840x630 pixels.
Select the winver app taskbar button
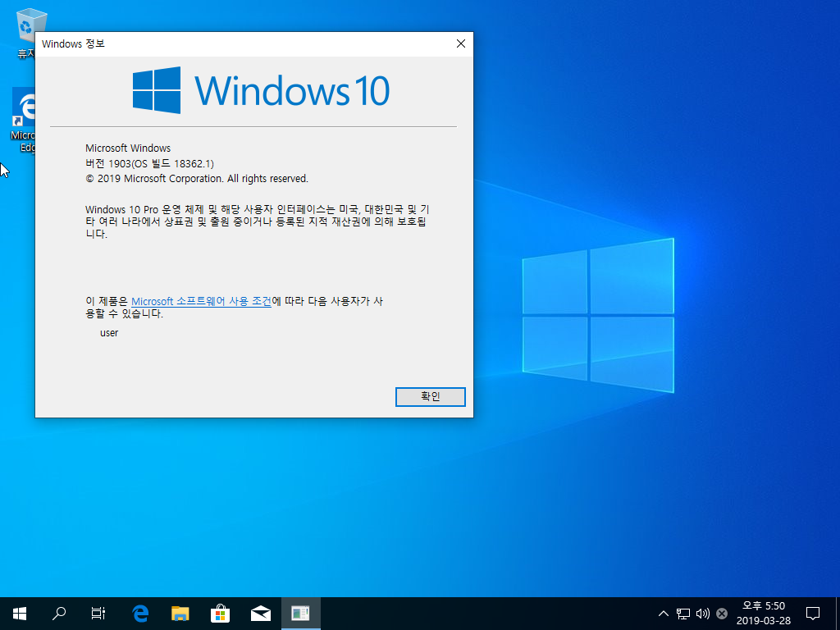click(300, 614)
